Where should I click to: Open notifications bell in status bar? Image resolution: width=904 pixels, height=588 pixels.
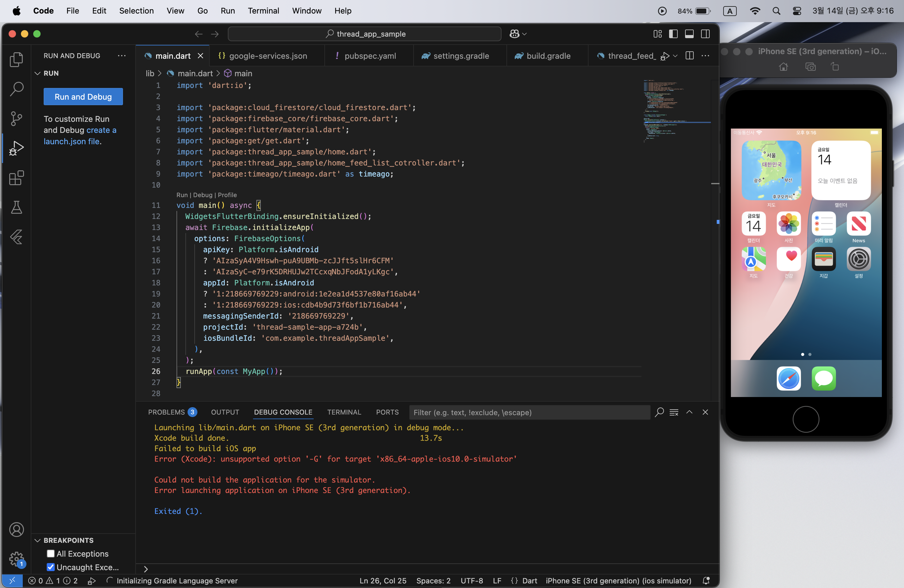[x=706, y=580]
